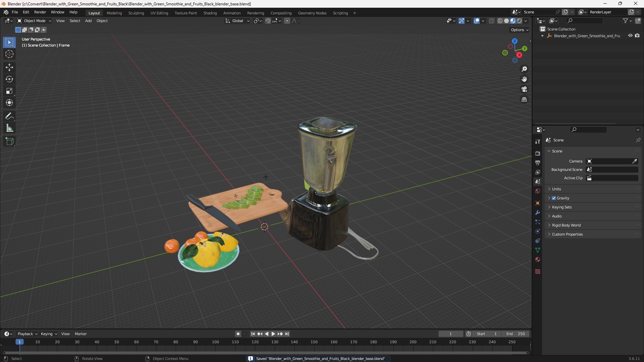Open the Options dropdown in viewport
The width and height of the screenshot is (644, 362).
point(519,30)
